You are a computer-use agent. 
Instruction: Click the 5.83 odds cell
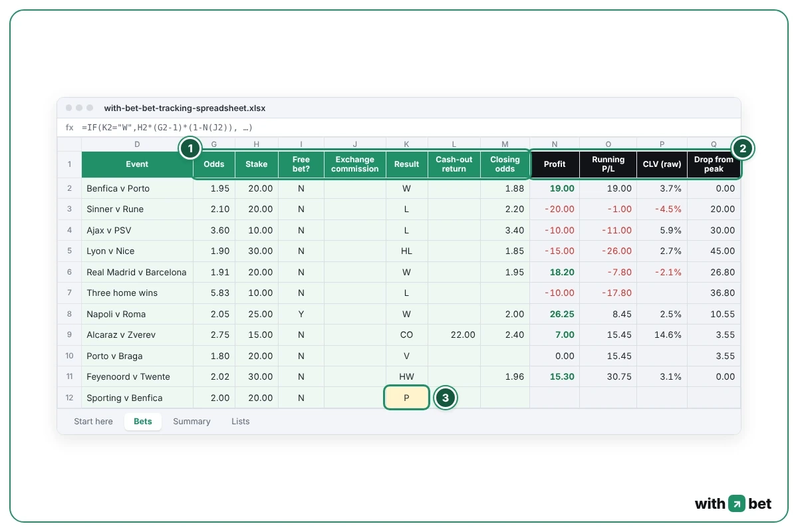click(x=214, y=293)
